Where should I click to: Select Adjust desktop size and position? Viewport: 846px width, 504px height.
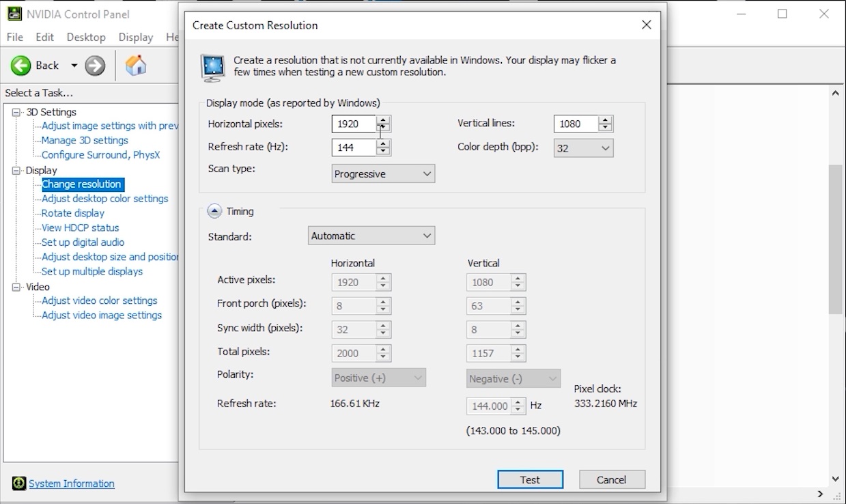pos(109,257)
